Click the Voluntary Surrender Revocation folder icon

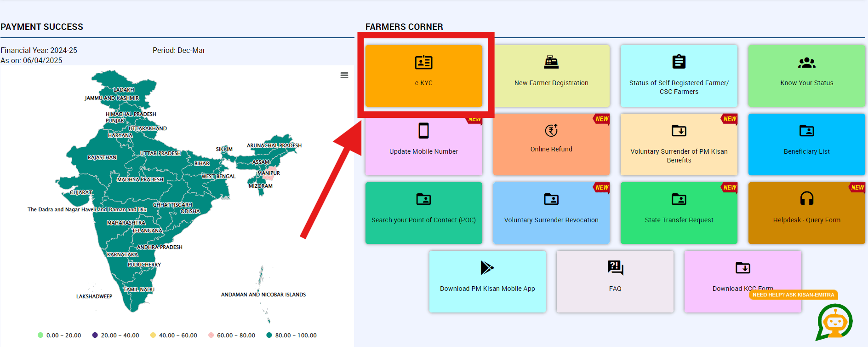[551, 199]
